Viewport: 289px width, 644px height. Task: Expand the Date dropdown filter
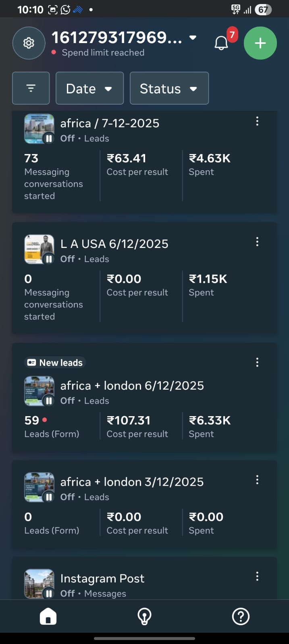point(89,88)
